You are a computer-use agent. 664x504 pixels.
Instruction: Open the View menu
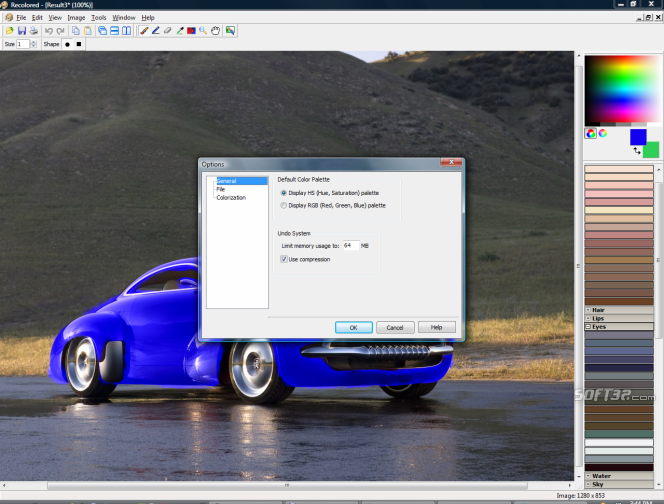pyautogui.click(x=55, y=18)
